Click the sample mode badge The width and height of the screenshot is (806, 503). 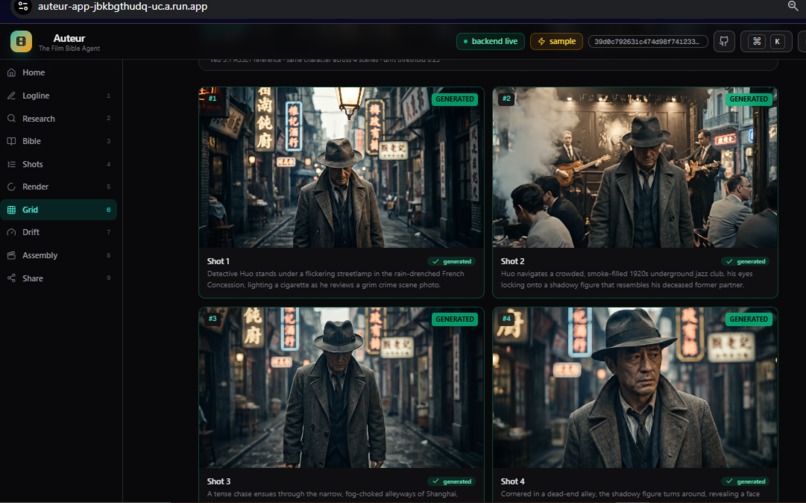556,42
